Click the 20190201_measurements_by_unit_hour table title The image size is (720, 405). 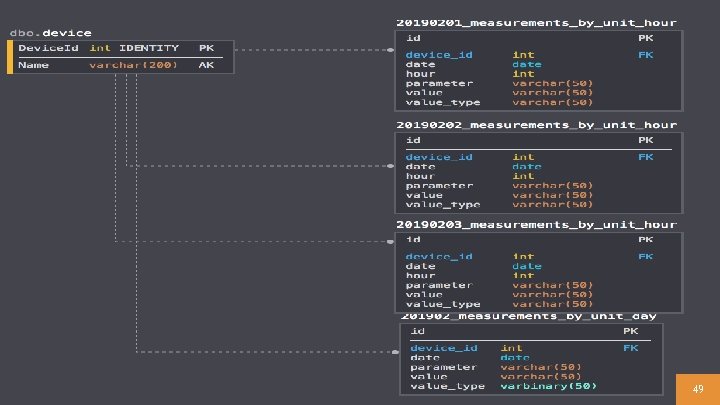point(536,22)
